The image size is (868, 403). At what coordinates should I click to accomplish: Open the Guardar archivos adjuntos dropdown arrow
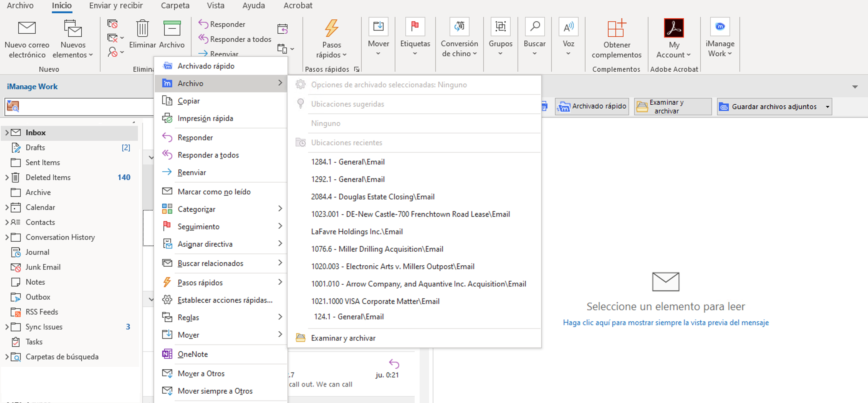[x=827, y=107]
